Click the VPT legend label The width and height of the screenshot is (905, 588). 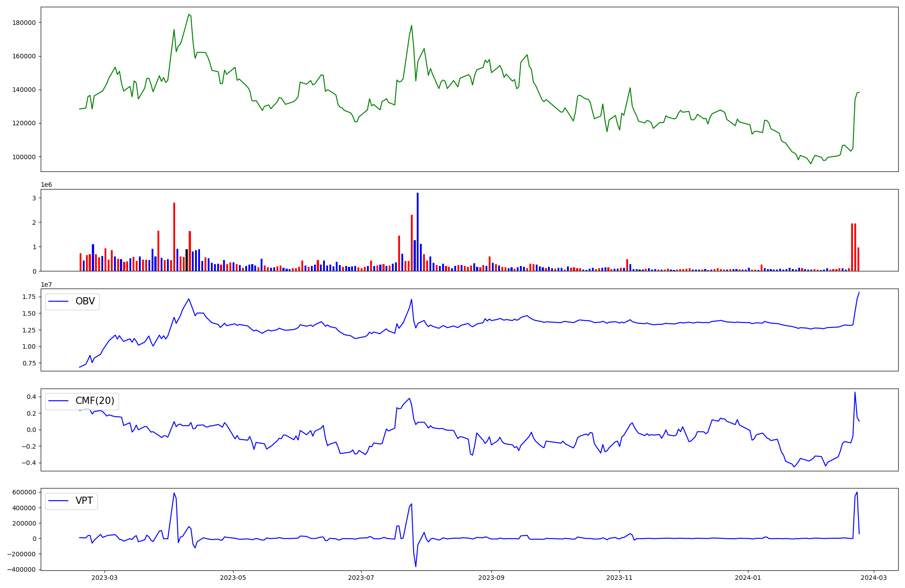point(84,501)
